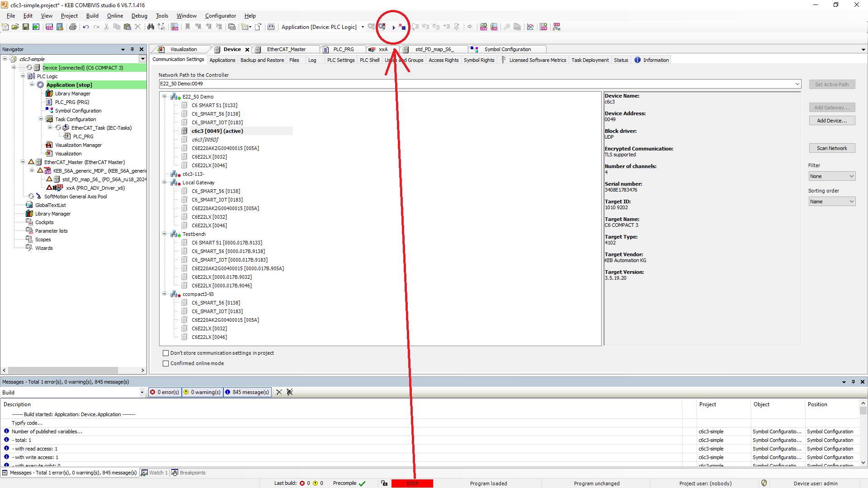Click the Find (binoculars) toolbar icon

tap(151, 27)
